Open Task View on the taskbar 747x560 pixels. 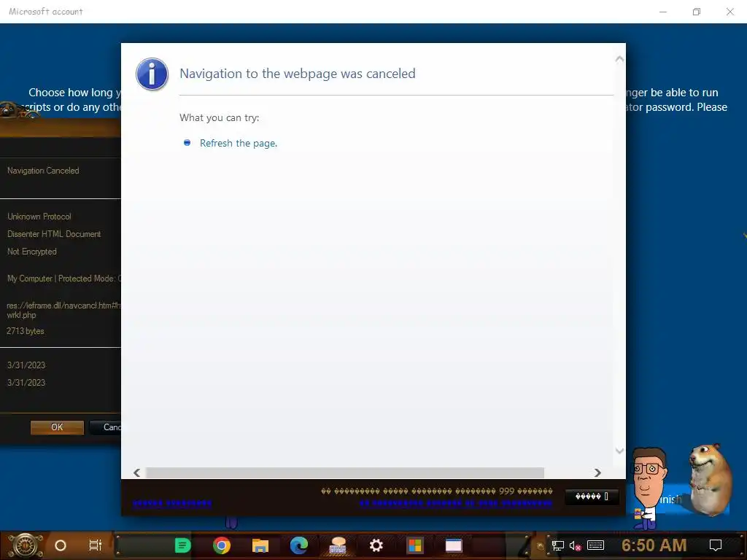96,545
